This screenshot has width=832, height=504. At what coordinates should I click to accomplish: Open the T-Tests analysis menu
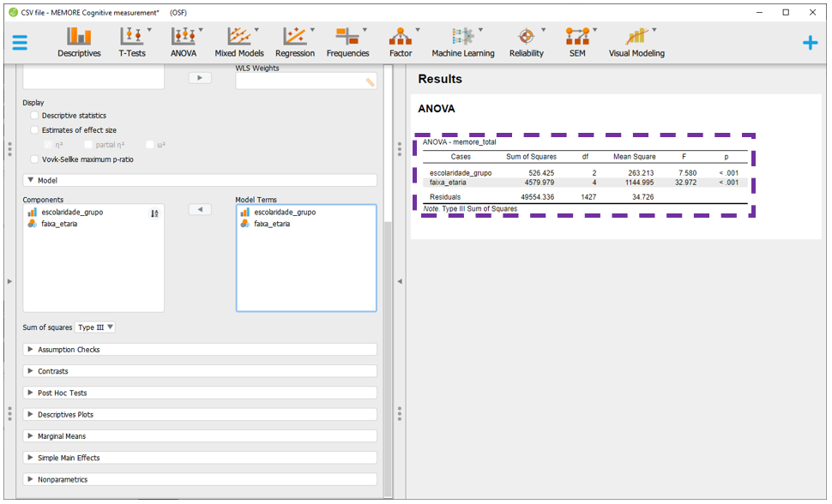click(x=132, y=42)
